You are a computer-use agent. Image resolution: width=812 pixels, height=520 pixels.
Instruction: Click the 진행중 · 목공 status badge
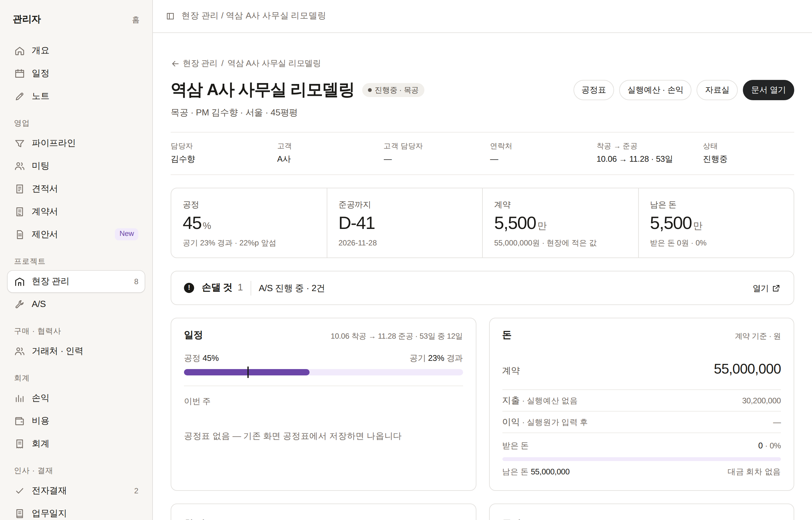click(x=393, y=90)
